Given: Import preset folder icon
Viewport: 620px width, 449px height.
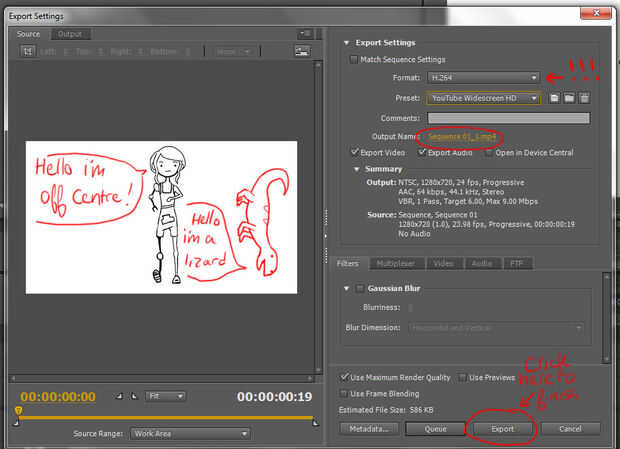Looking at the screenshot, I should 569,98.
